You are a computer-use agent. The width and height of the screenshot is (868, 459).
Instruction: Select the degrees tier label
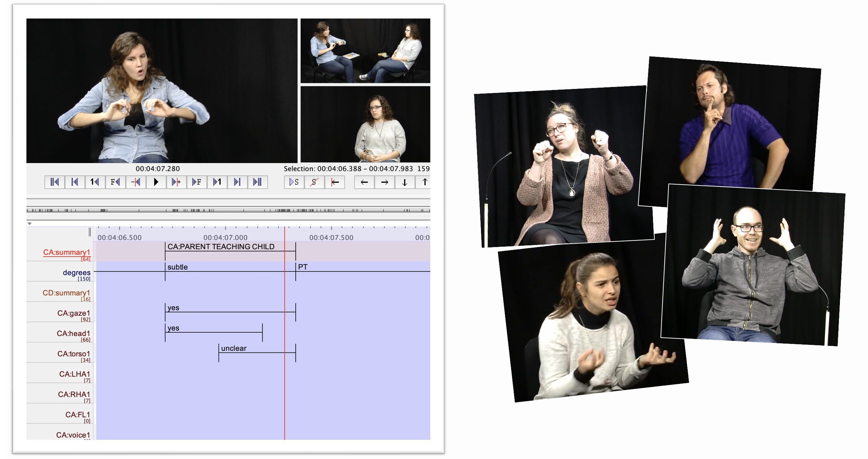pos(76,272)
